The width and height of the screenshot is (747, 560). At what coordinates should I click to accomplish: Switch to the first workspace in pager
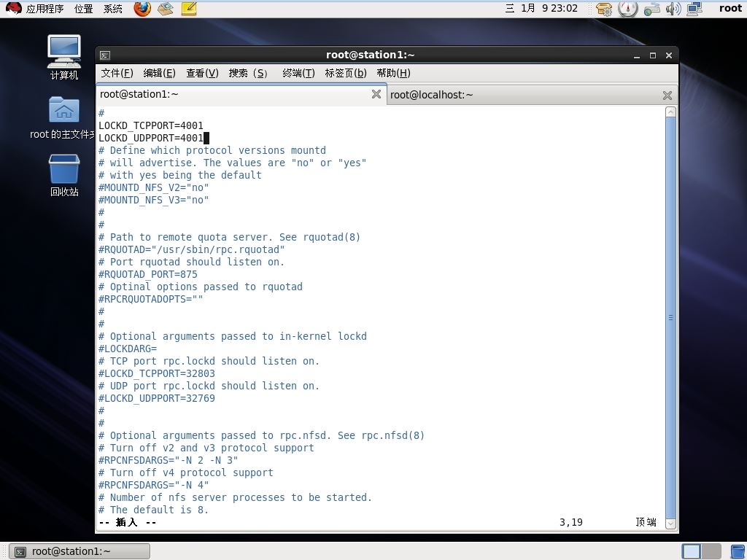point(692,551)
